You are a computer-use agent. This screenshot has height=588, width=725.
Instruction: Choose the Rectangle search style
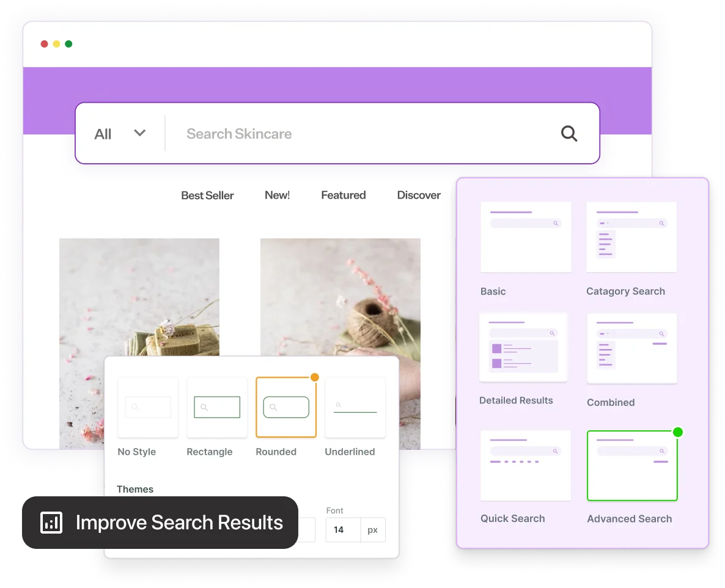[216, 406]
